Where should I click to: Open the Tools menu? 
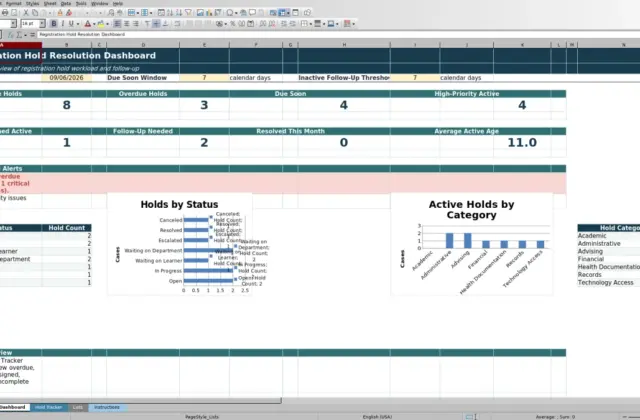click(81, 3)
